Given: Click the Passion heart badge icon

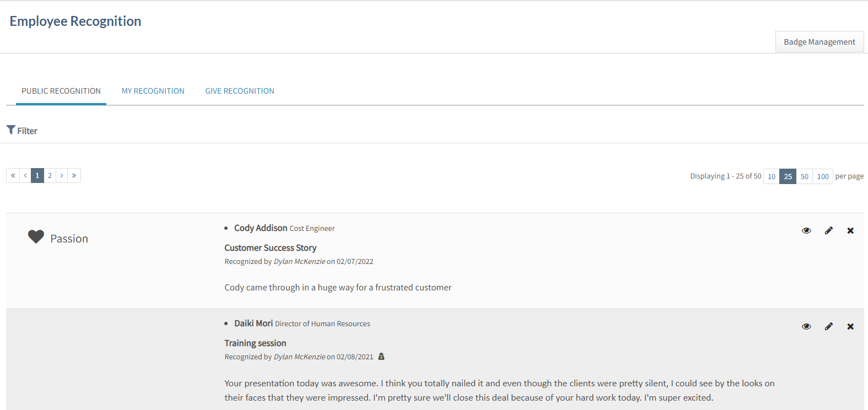Looking at the screenshot, I should (36, 237).
